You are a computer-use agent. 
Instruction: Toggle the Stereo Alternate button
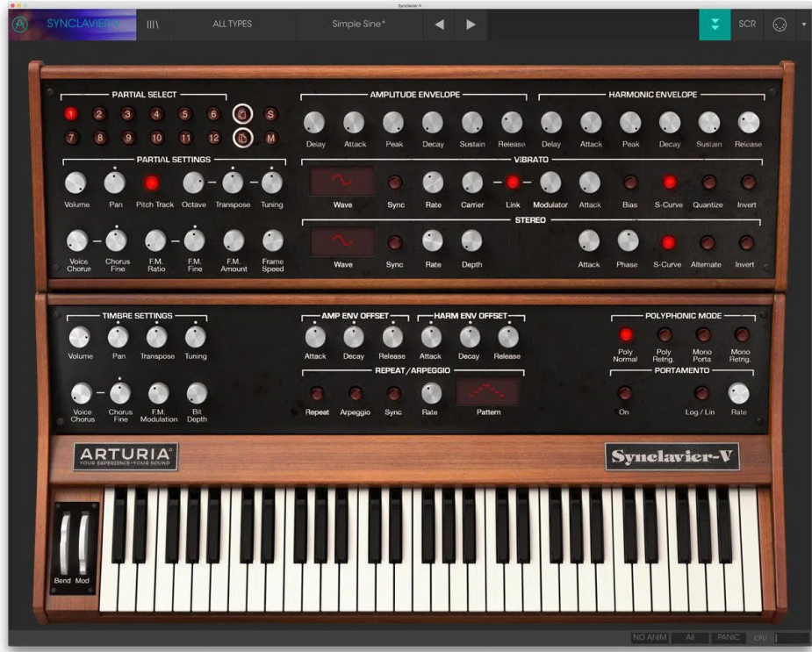click(707, 242)
